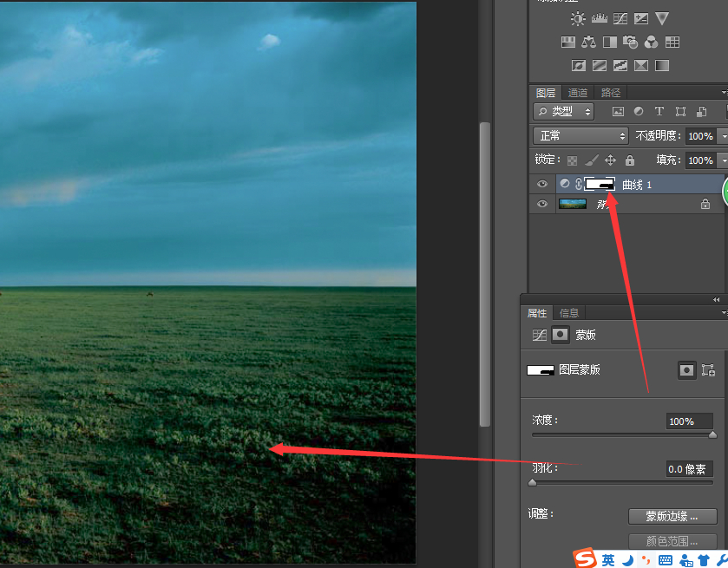Lock transparent pixels for the layer

(573, 160)
